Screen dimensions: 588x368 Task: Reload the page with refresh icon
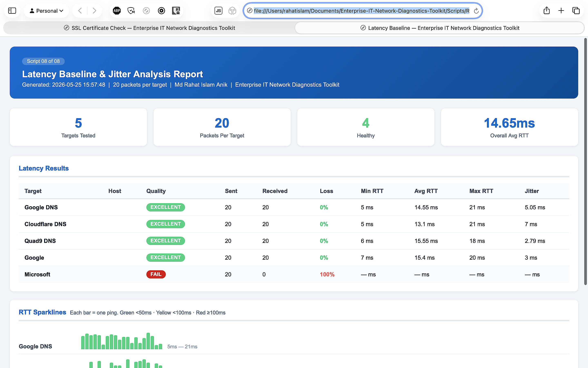[x=476, y=11]
